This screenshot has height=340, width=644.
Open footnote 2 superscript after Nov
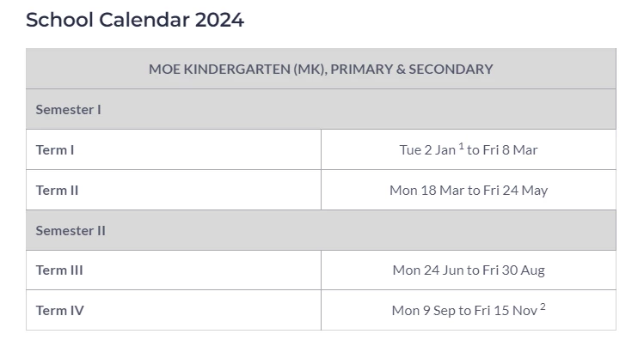[x=543, y=307]
